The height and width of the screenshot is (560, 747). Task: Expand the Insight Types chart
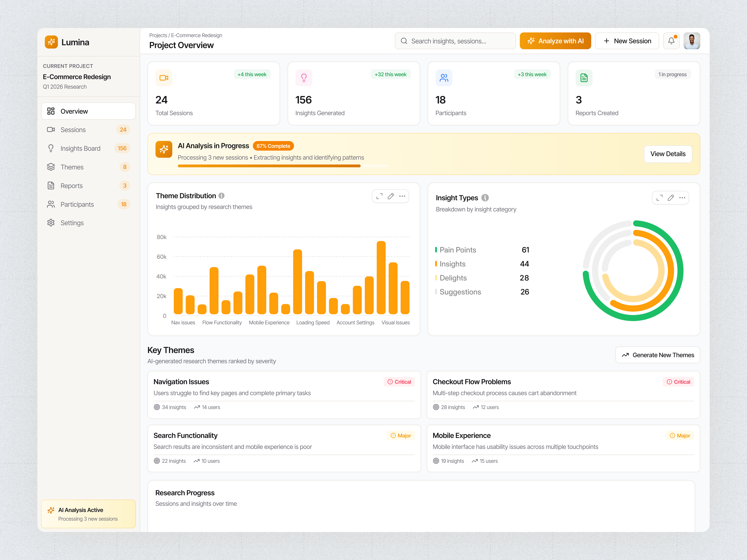tap(660, 198)
